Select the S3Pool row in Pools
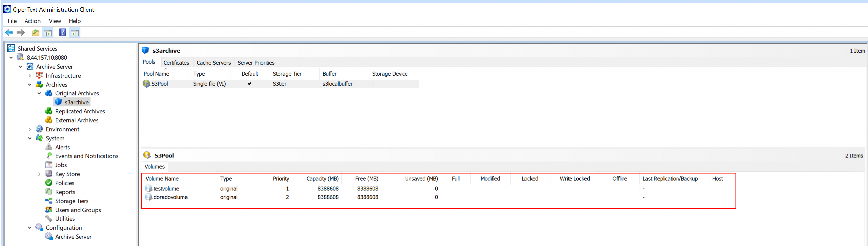This screenshot has height=246, width=868. [x=280, y=84]
